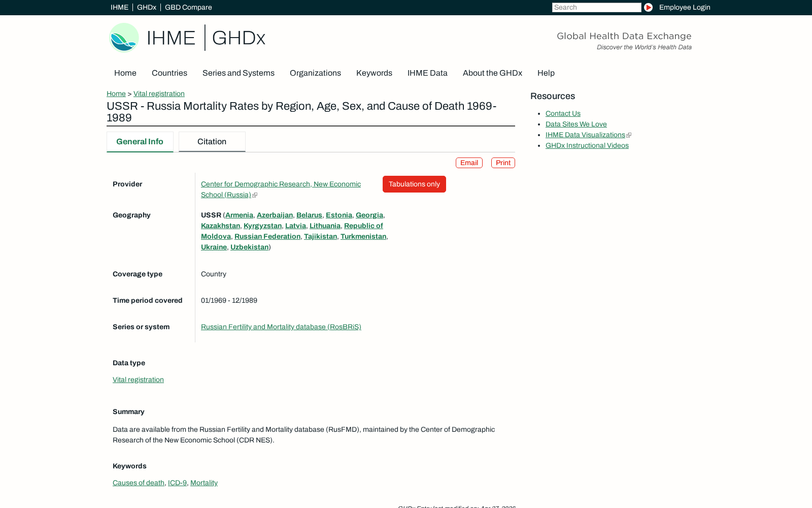Open GHDx link in top bar
The height and width of the screenshot is (508, 812).
point(147,7)
